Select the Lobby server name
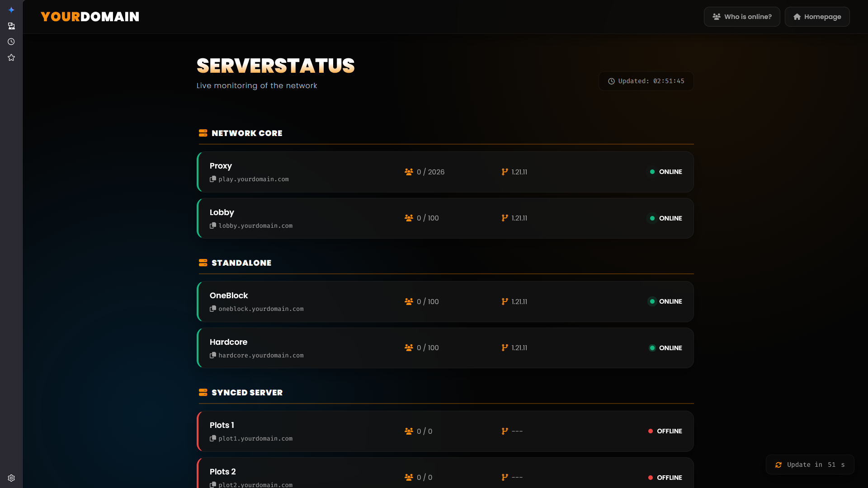The height and width of the screenshot is (488, 868). tap(222, 212)
